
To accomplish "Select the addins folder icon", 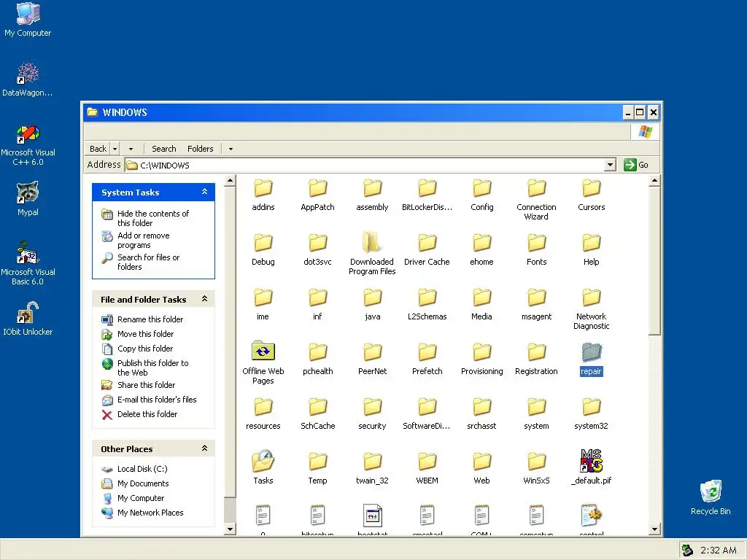I will [x=263, y=187].
